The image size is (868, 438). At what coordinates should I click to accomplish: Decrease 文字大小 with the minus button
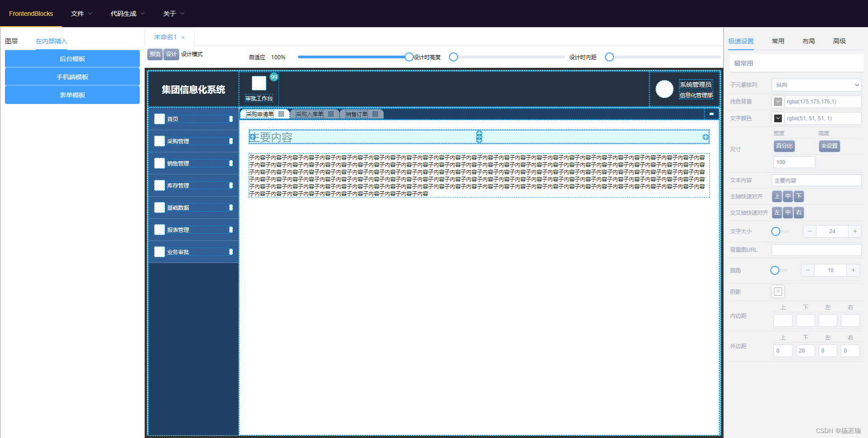(810, 231)
